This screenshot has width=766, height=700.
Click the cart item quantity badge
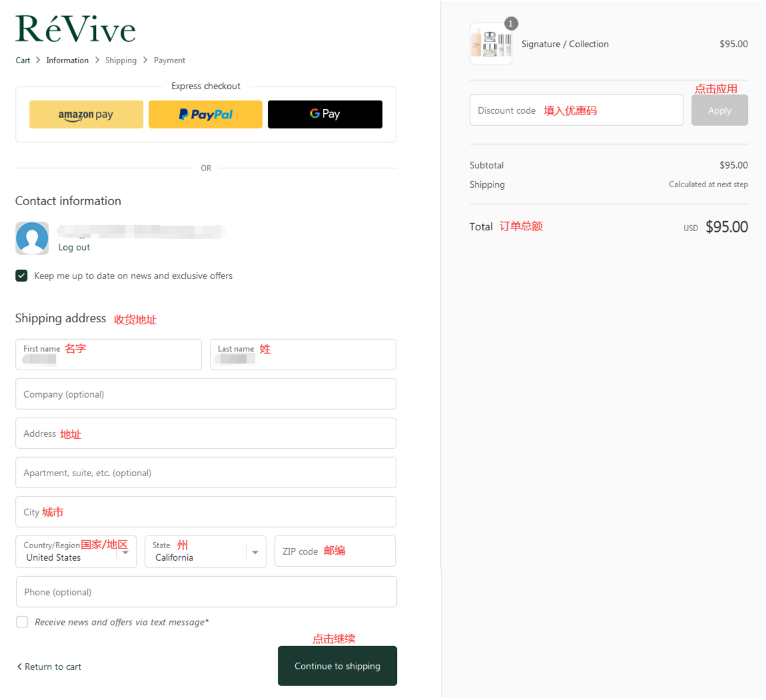(x=511, y=23)
